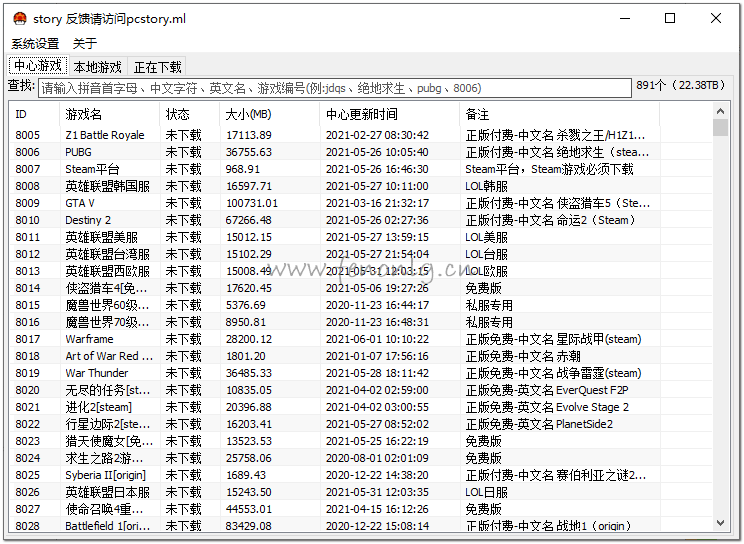Viewport: 744px width, 544px height.
Task: Select the 侠盗猎车4 row
Action: point(361,288)
